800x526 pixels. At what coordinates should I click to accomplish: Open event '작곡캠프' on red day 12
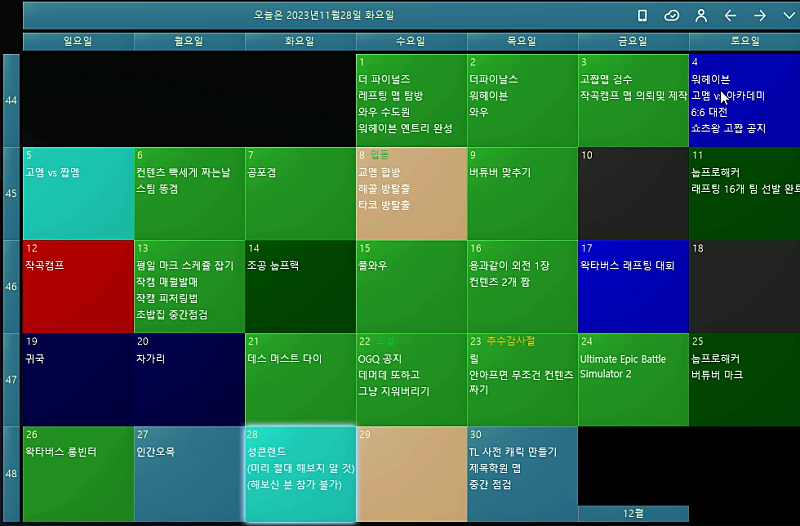(x=45, y=266)
